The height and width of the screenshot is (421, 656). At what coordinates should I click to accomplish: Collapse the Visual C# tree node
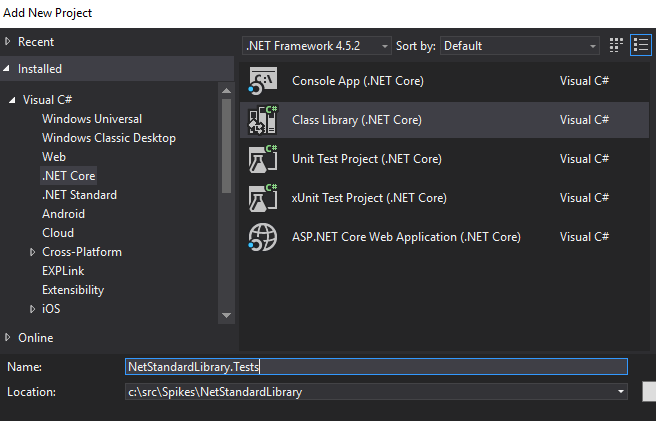click(x=13, y=100)
